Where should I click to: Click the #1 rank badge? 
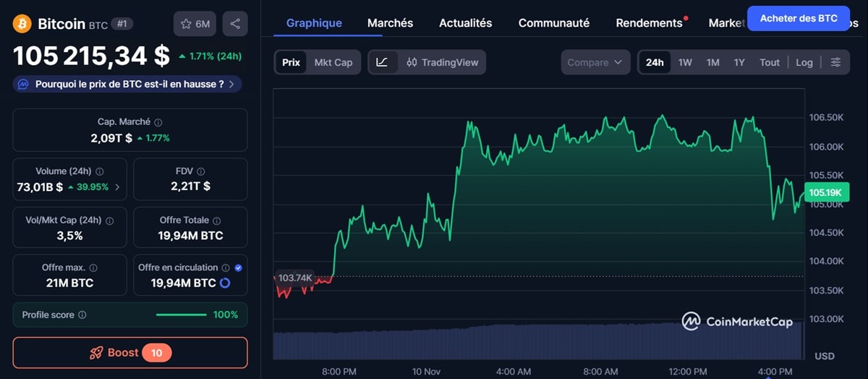[122, 24]
